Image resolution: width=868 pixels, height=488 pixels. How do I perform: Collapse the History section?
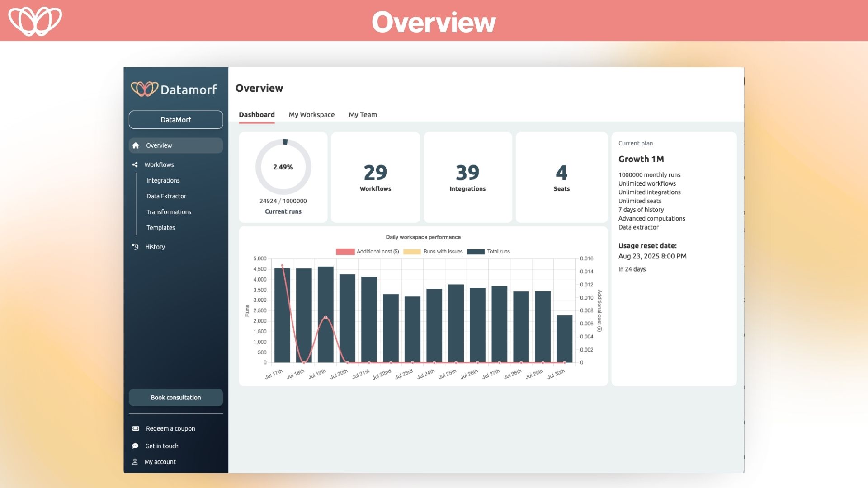pos(155,246)
